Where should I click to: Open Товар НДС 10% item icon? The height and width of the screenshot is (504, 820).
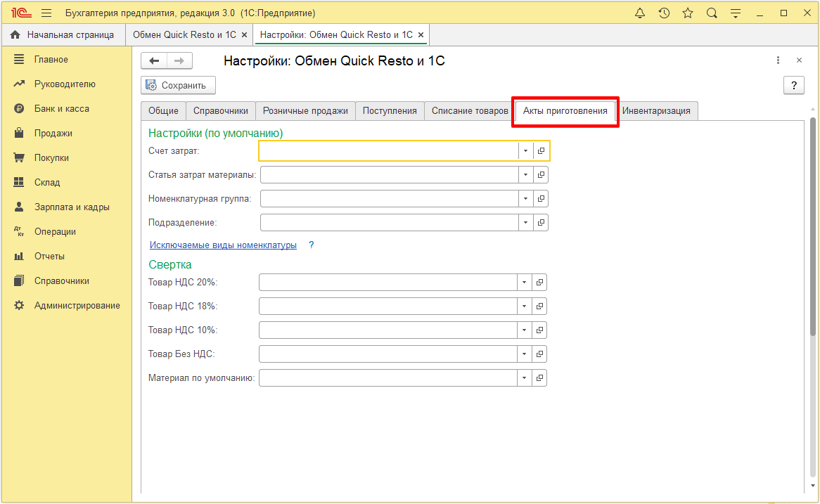pos(539,330)
